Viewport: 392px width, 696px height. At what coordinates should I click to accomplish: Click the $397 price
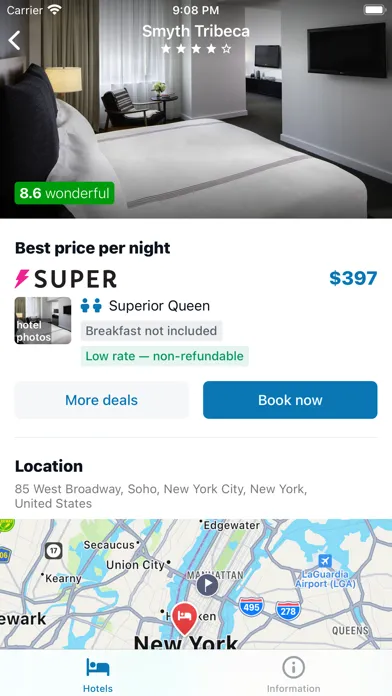(353, 278)
